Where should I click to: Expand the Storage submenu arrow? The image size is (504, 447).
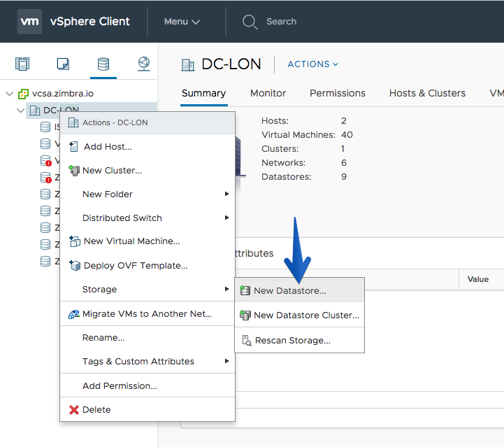[x=227, y=289]
